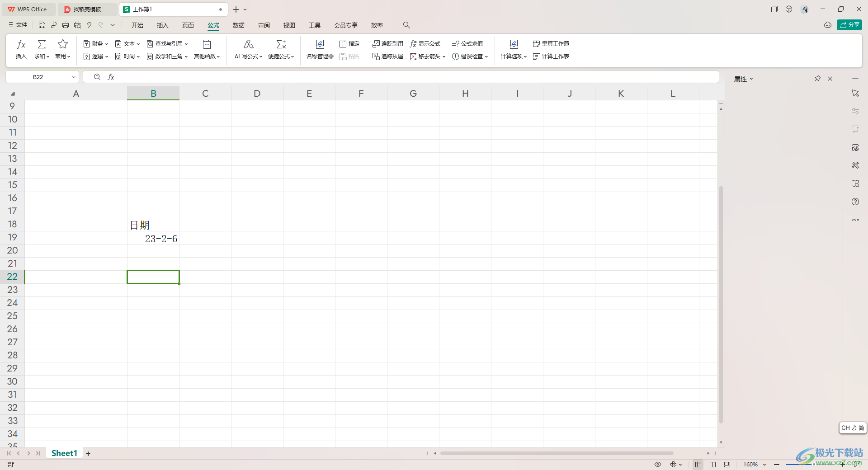Screen dimensions: 868x470
Task: Click the search magnifier in ribbon tabs
Action: (406, 25)
